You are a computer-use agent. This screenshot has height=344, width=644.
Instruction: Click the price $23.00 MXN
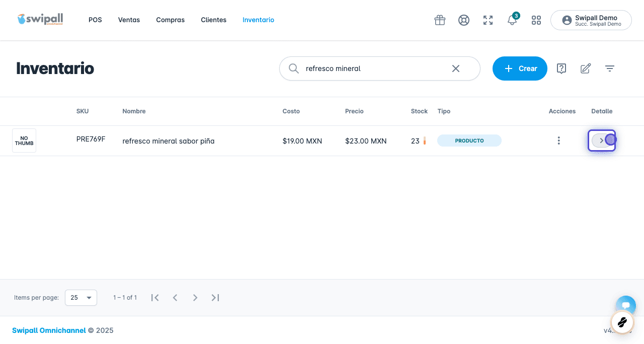point(366,141)
